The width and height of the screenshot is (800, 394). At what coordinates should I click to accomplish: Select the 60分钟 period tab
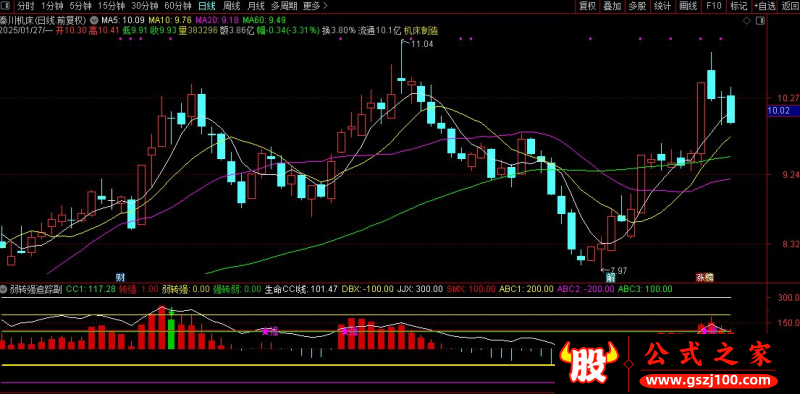click(179, 7)
